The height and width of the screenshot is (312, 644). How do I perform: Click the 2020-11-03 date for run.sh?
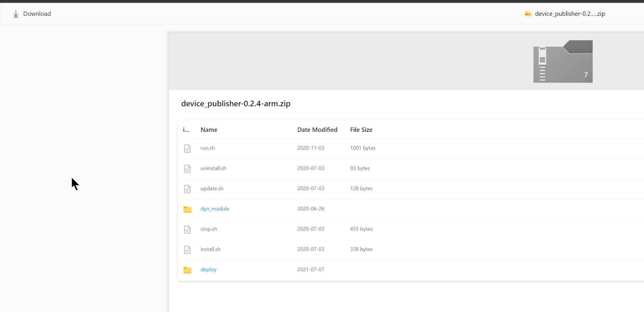[311, 148]
